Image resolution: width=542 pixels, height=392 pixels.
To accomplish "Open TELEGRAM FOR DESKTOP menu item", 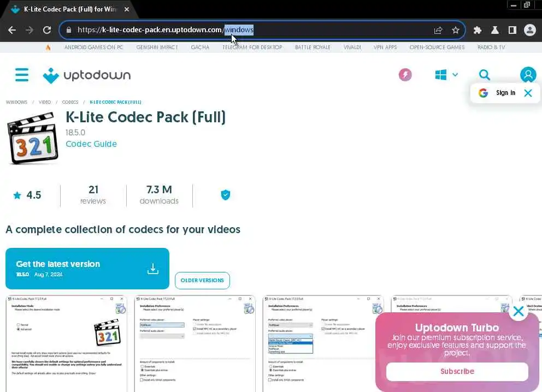I will pos(252,47).
